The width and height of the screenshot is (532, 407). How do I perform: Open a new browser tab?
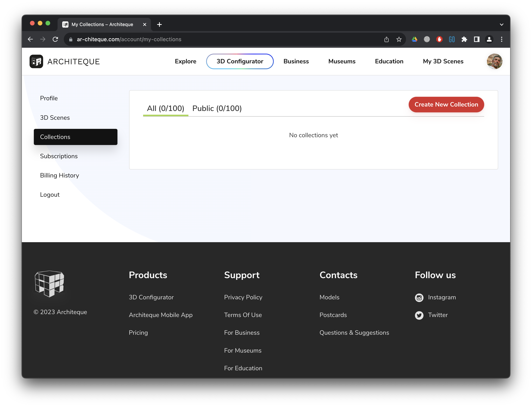pyautogui.click(x=159, y=24)
